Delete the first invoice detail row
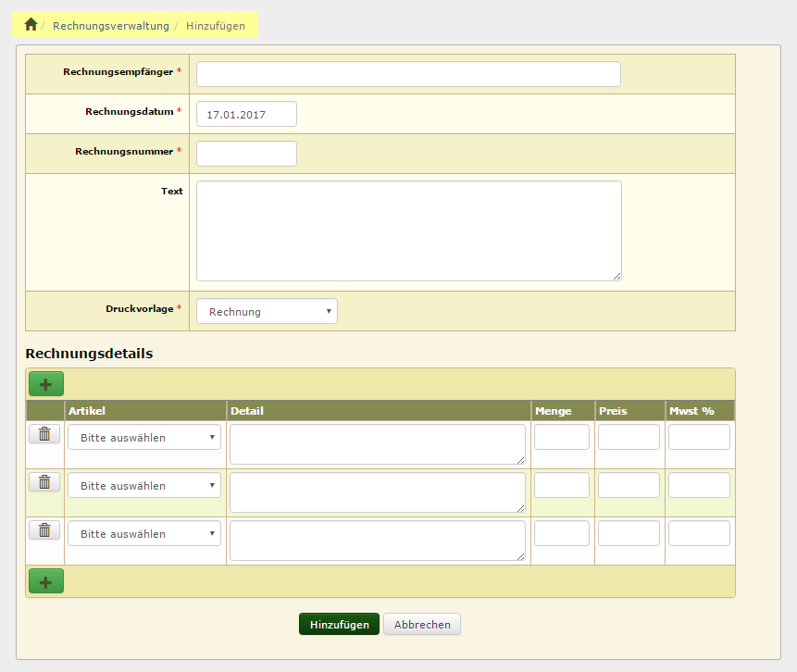 (44, 433)
